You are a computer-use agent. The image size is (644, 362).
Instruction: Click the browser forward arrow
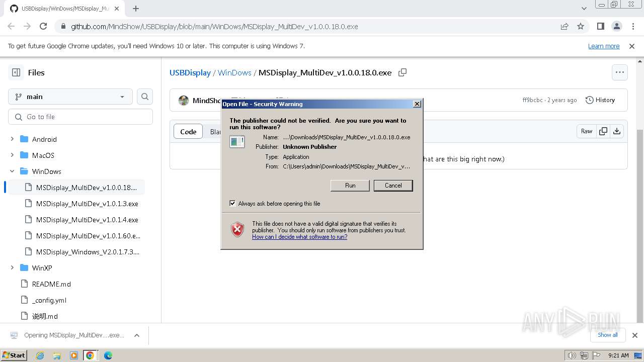(27, 26)
